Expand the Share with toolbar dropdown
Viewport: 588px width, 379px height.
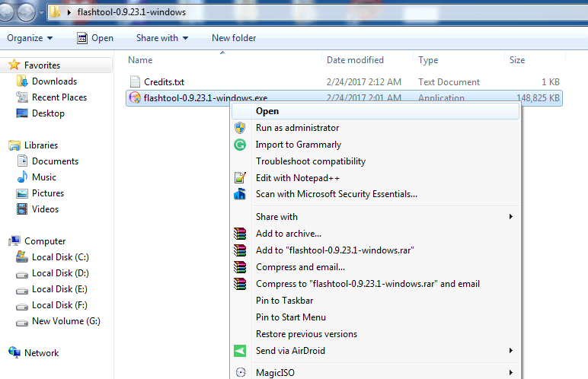(x=162, y=38)
